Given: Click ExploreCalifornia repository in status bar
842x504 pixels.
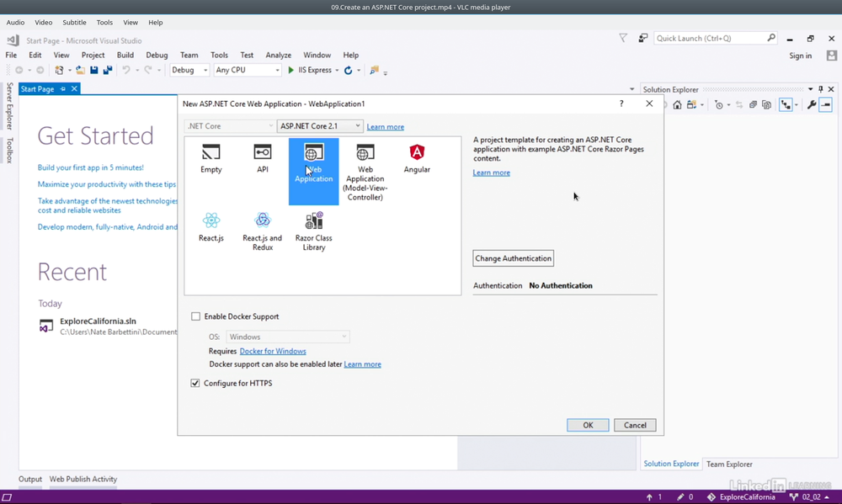Looking at the screenshot, I should [x=741, y=497].
